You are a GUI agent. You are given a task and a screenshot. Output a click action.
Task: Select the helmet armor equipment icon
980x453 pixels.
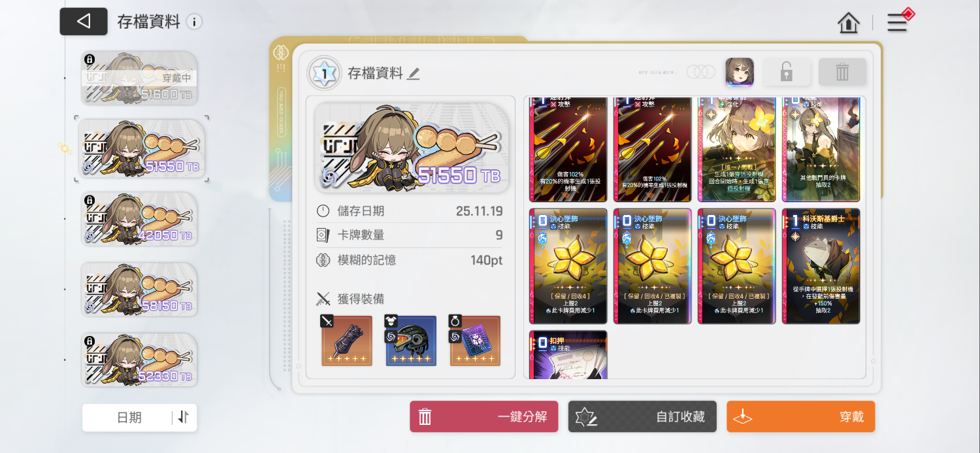(411, 341)
